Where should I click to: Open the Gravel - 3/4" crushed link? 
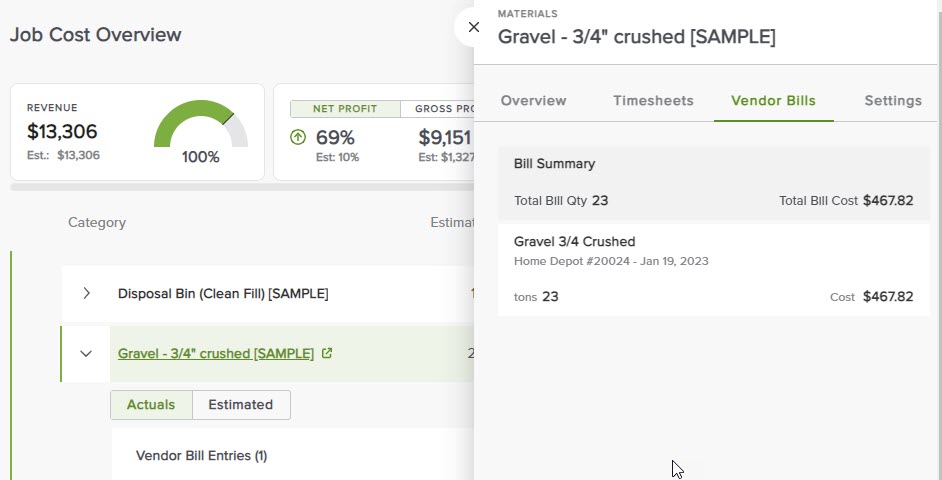pos(216,353)
